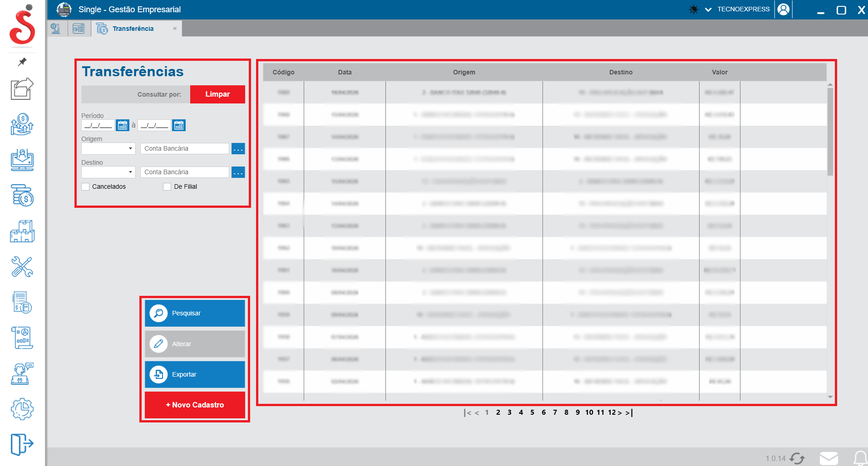
Task: Click the Pesquisar button
Action: pyautogui.click(x=195, y=313)
